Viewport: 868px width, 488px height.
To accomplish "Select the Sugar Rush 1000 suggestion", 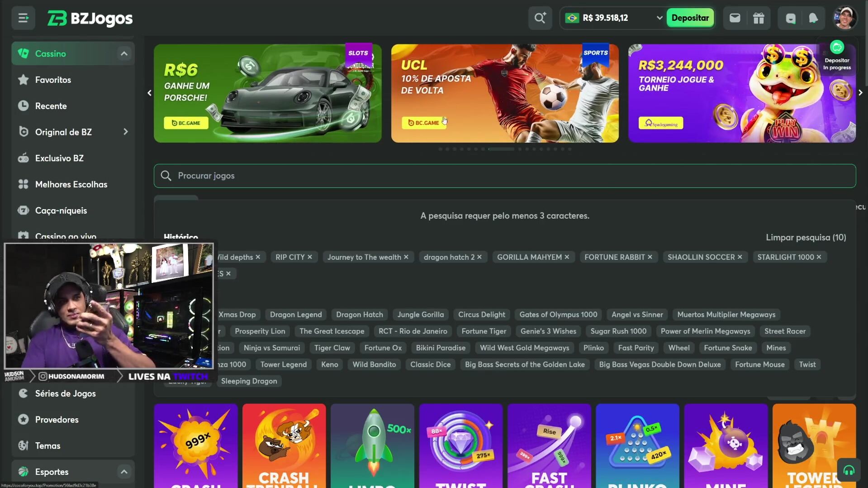I will 618,331.
